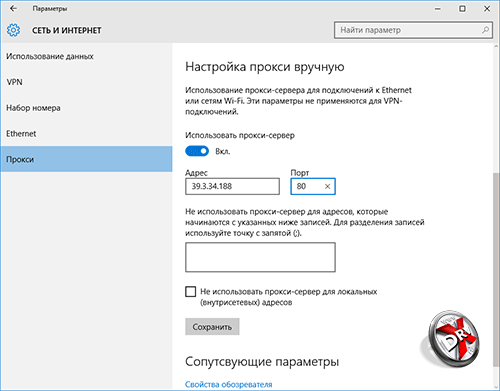Clear the port field with the X icon

point(327,186)
